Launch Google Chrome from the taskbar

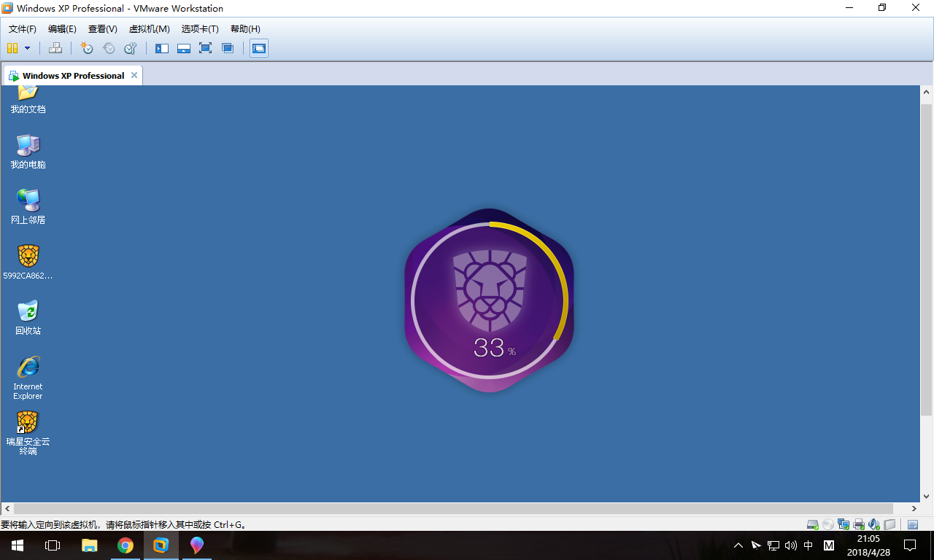coord(126,545)
